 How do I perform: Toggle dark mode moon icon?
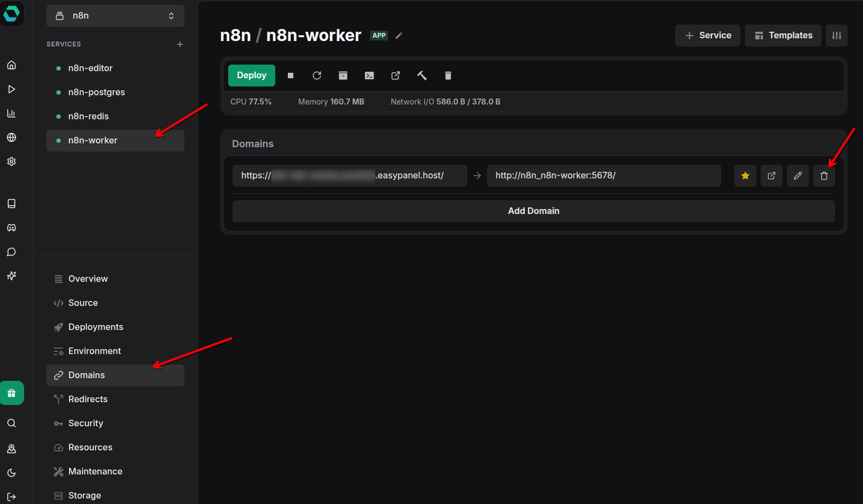click(11, 473)
